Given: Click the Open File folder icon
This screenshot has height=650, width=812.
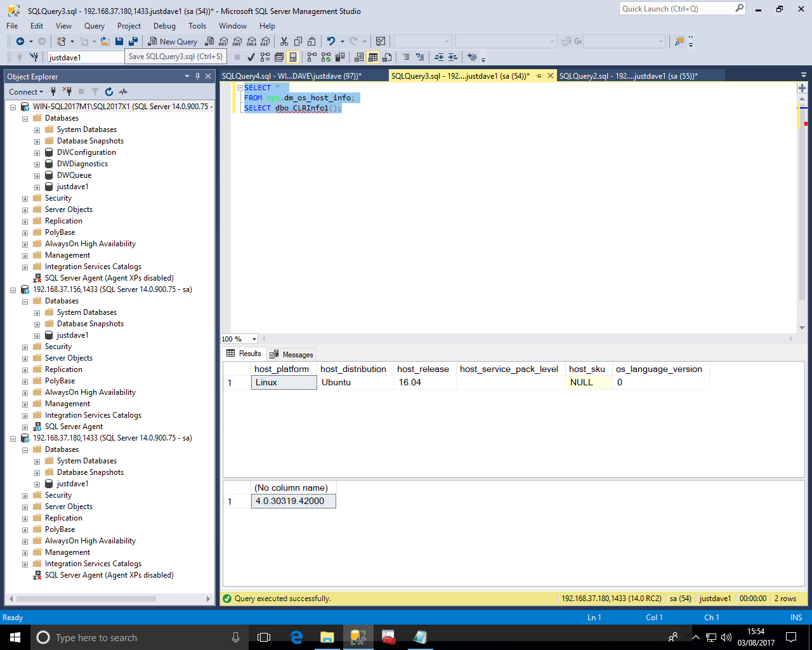Looking at the screenshot, I should click(x=105, y=41).
